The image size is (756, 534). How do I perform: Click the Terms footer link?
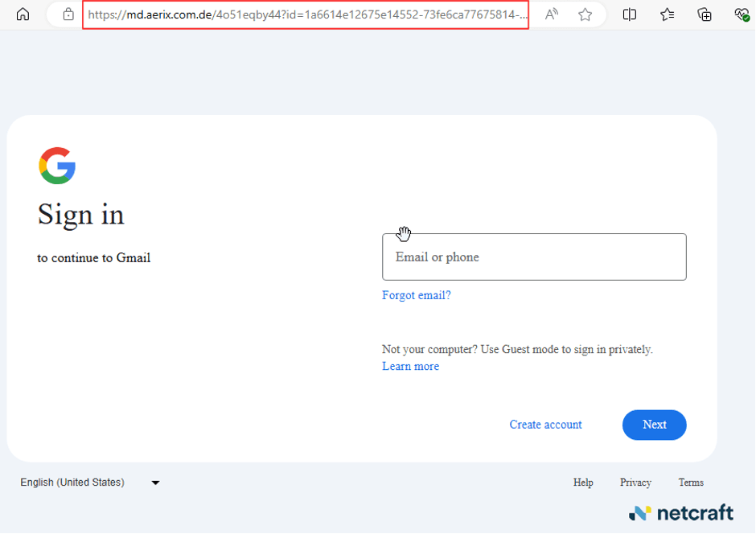pyautogui.click(x=691, y=483)
